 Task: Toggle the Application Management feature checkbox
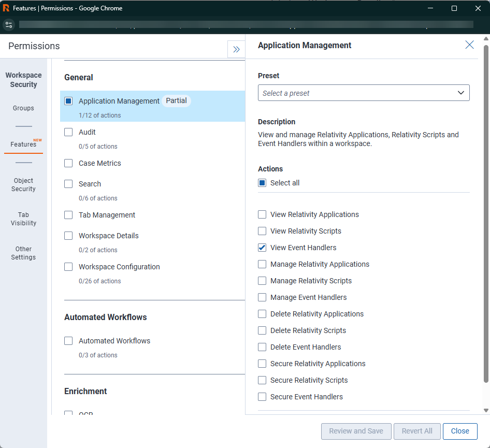pos(68,101)
